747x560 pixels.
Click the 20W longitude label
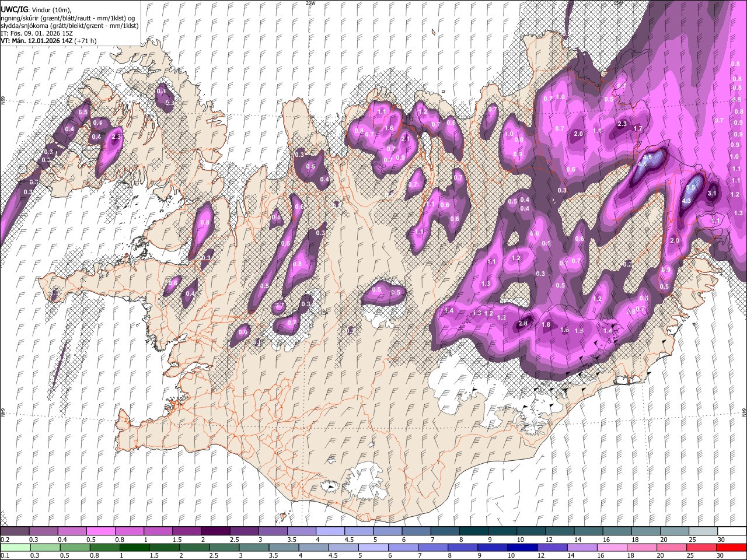click(310, 3)
